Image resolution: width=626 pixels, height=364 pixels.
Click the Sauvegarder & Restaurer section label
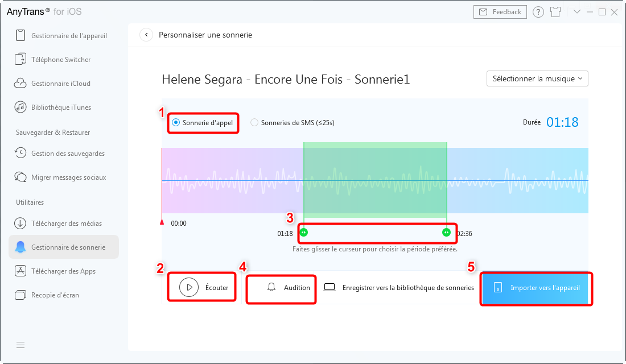(x=53, y=133)
